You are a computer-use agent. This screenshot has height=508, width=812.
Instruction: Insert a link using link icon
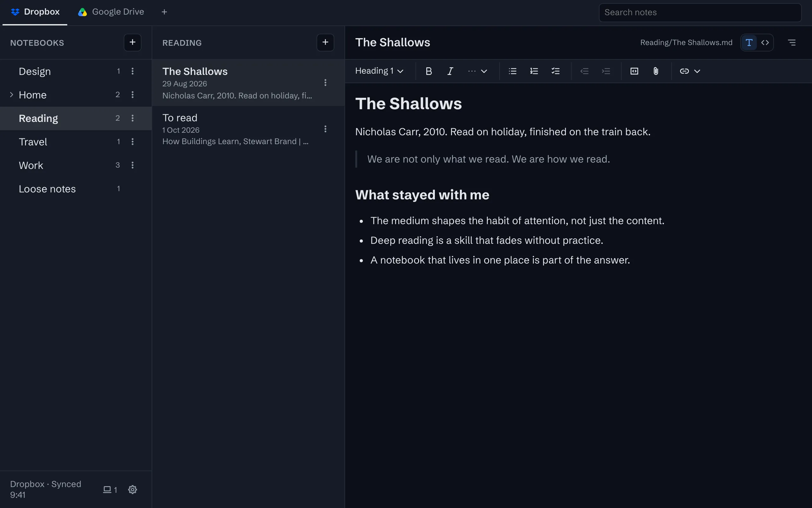point(684,71)
